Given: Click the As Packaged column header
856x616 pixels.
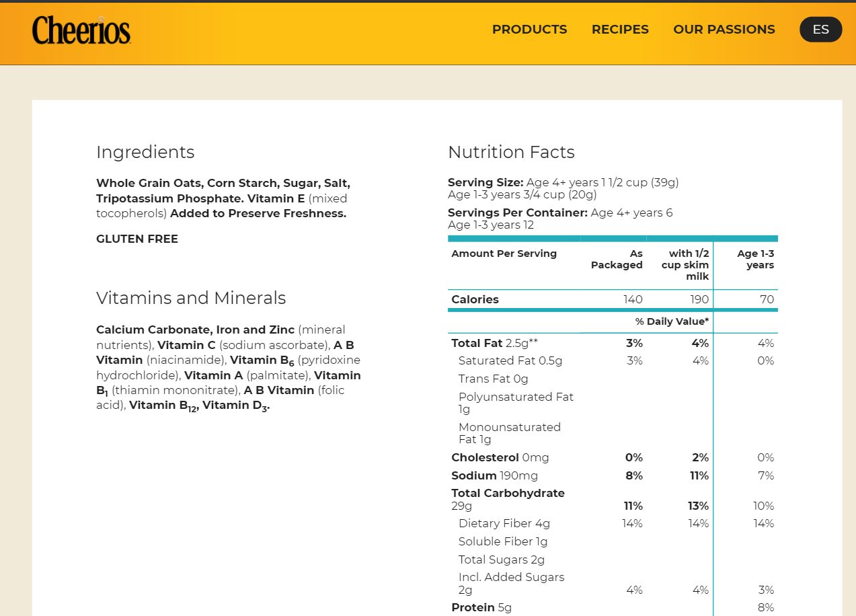Looking at the screenshot, I should (x=617, y=259).
